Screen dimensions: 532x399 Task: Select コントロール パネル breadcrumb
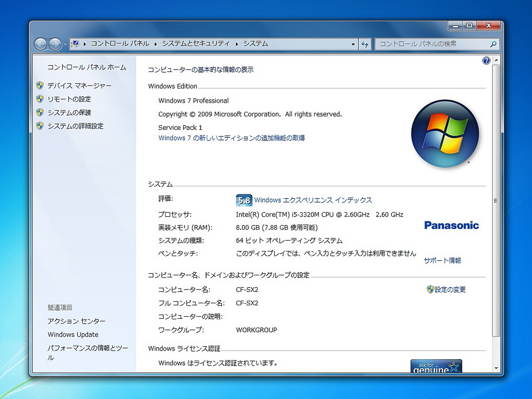(x=120, y=43)
